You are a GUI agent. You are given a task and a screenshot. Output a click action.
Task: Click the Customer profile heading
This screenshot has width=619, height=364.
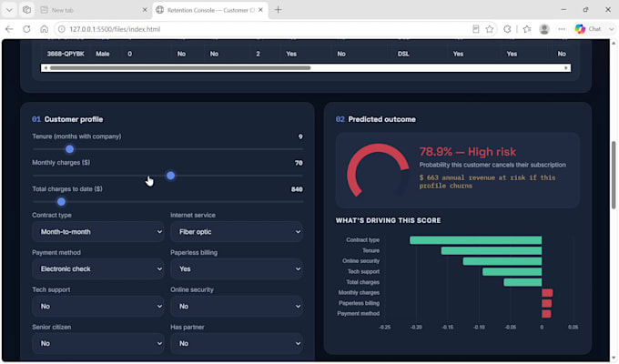(x=74, y=119)
